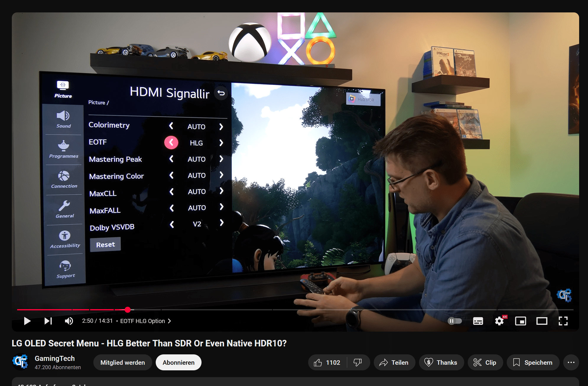Click the right arrow for Mastering Color
Screen dimensions: 588x386
[x=221, y=175]
